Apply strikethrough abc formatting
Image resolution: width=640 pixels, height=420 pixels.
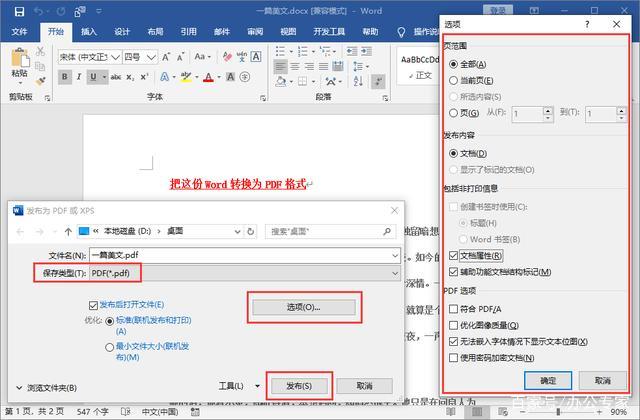[x=116, y=77]
